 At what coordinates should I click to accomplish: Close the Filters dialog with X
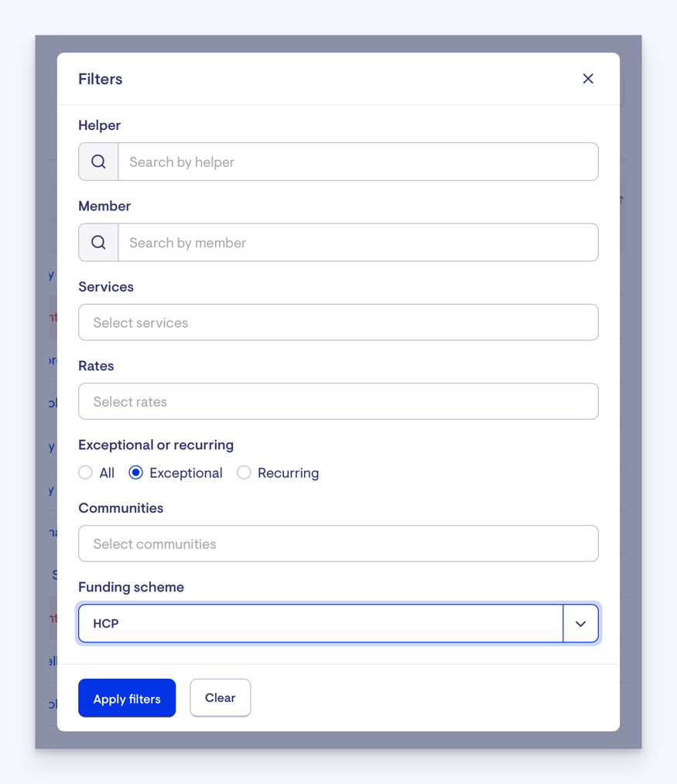pyautogui.click(x=588, y=79)
